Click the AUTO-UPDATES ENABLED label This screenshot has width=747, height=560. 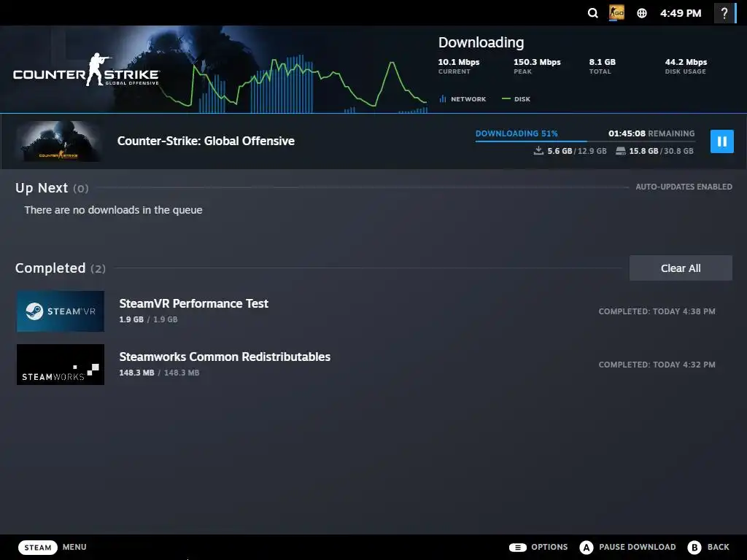point(684,187)
